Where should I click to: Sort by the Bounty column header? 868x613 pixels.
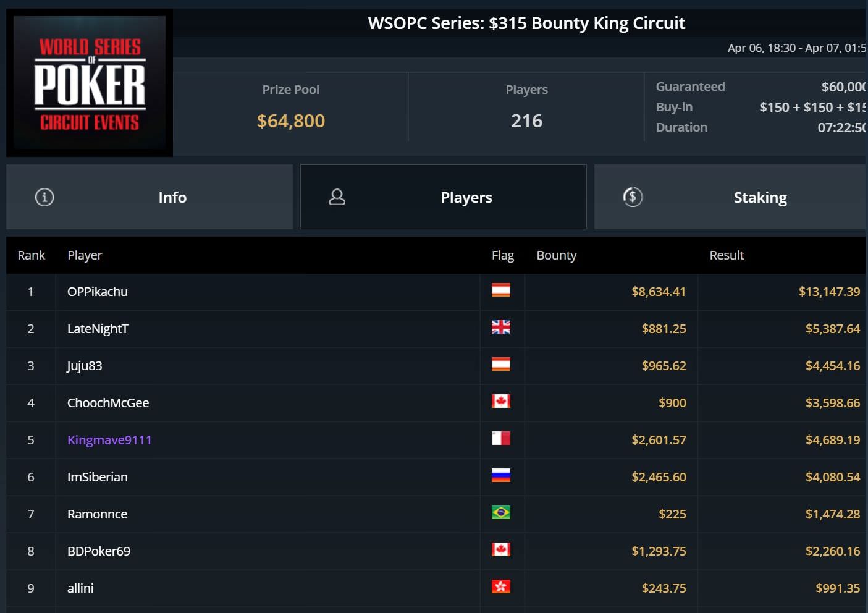coord(556,255)
